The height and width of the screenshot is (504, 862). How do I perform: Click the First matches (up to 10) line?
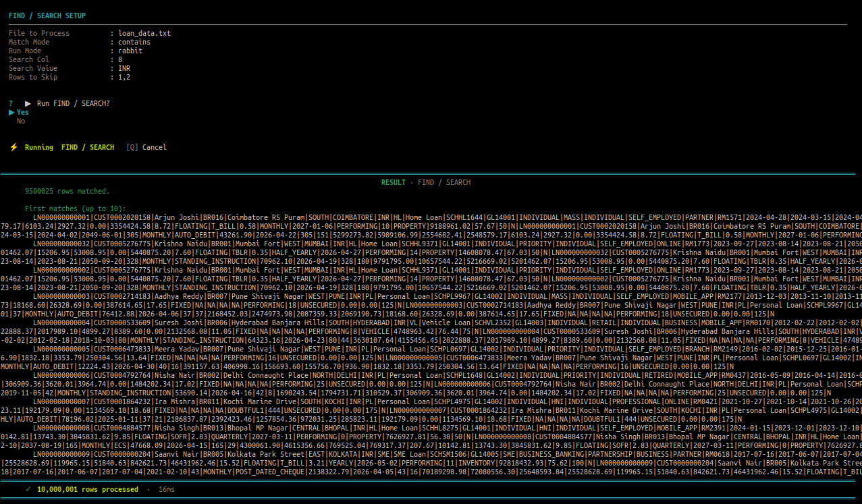(75, 208)
